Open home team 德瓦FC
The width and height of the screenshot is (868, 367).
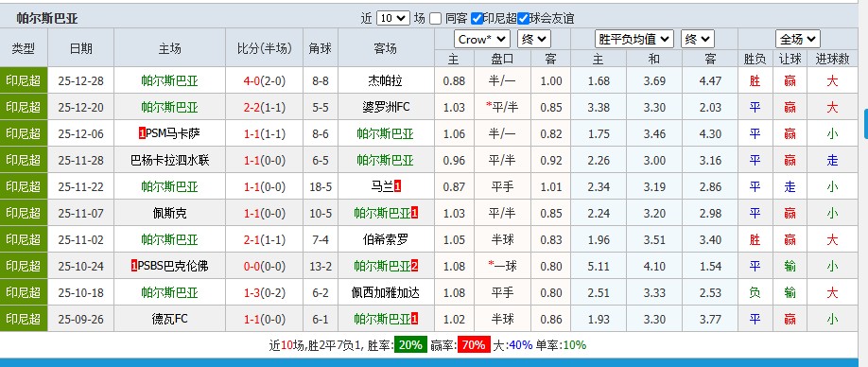[169, 319]
